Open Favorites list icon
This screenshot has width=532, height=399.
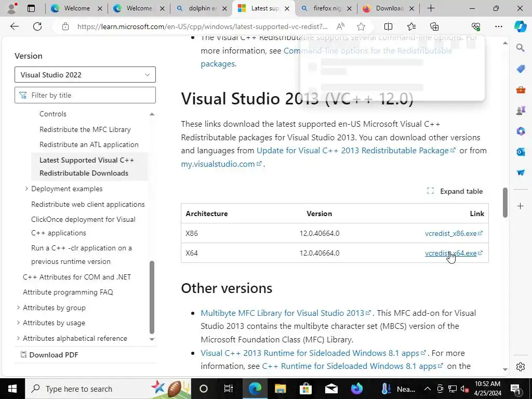click(411, 26)
